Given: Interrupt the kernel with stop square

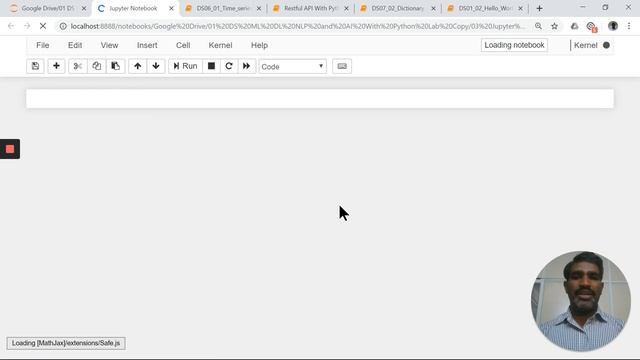Looking at the screenshot, I should point(211,66).
